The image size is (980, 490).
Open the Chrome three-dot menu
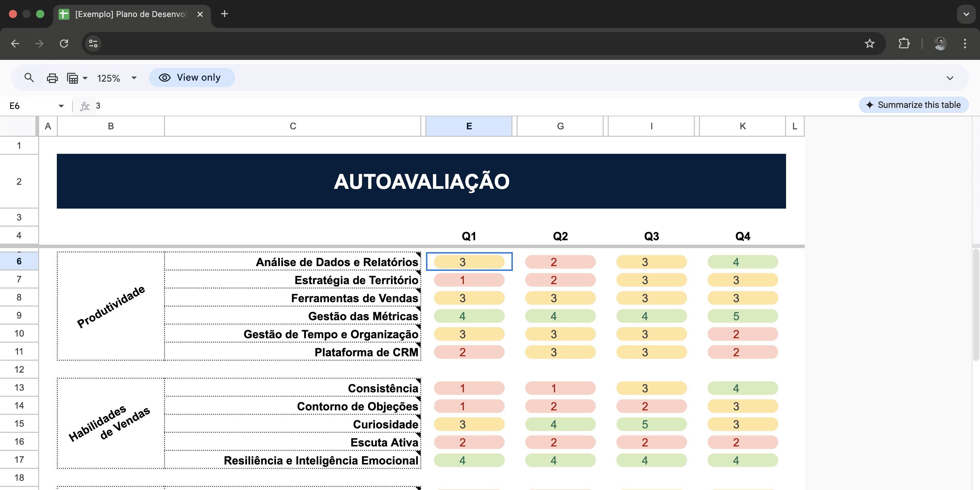(964, 43)
